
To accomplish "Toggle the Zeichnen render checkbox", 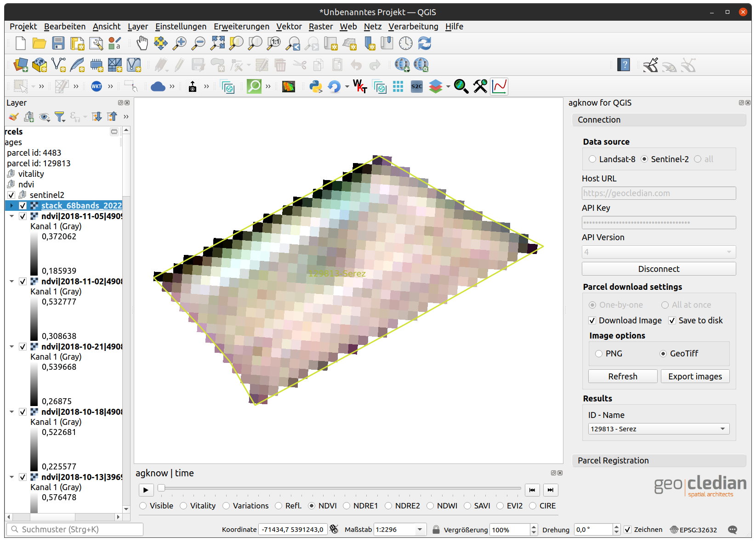I will 627,530.
